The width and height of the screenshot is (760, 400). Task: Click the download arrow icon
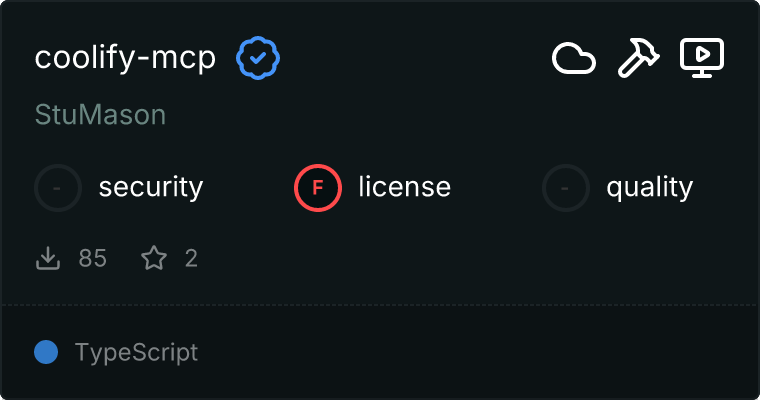click(48, 259)
